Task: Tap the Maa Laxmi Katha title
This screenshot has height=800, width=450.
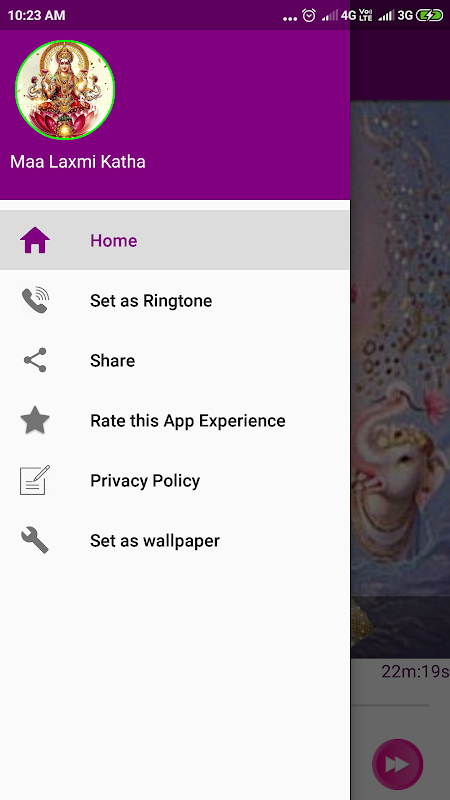Action: click(x=78, y=162)
